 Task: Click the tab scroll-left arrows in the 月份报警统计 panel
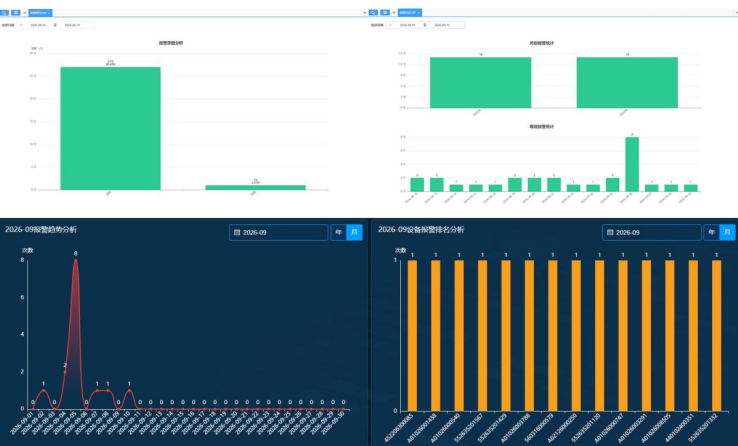tap(394, 13)
